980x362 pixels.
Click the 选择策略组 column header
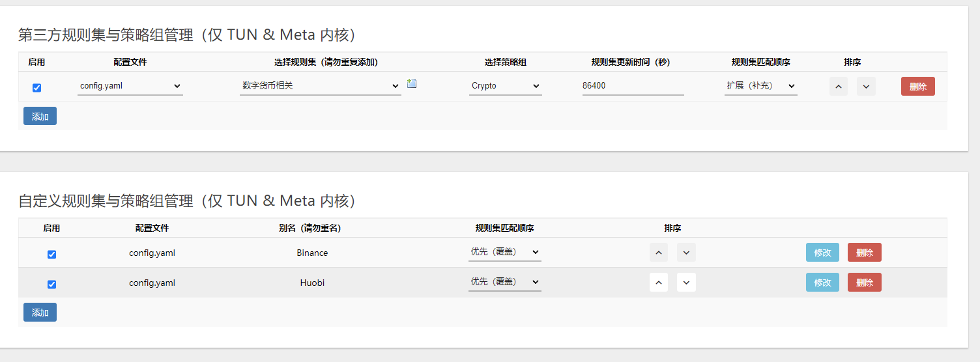coord(506,63)
